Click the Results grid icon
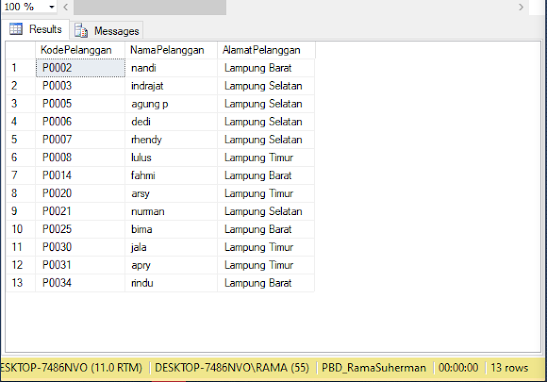Image resolution: width=547 pixels, height=382 pixels. 16,29
